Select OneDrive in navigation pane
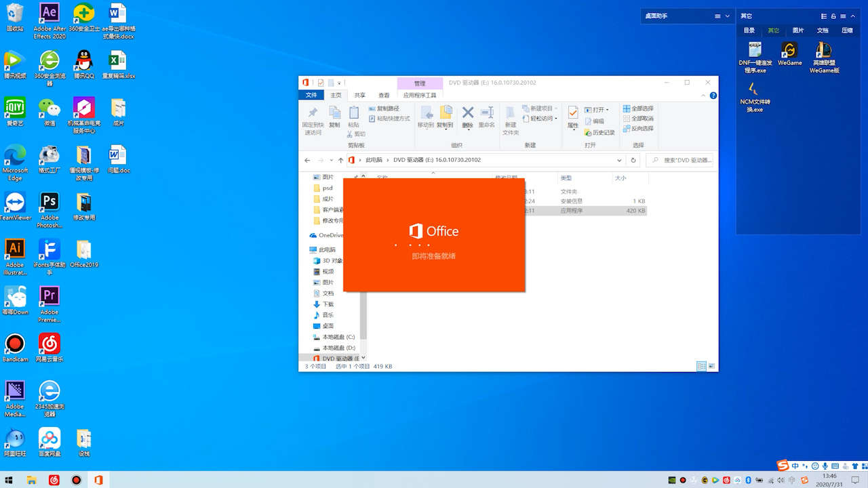This screenshot has width=868, height=488. coord(326,235)
